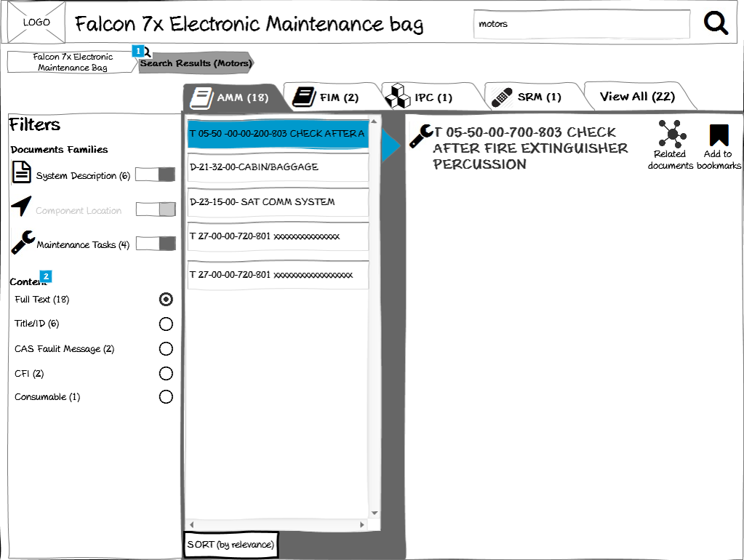Click the LOGO placeholder image
This screenshot has width=744, height=560.
(x=36, y=22)
